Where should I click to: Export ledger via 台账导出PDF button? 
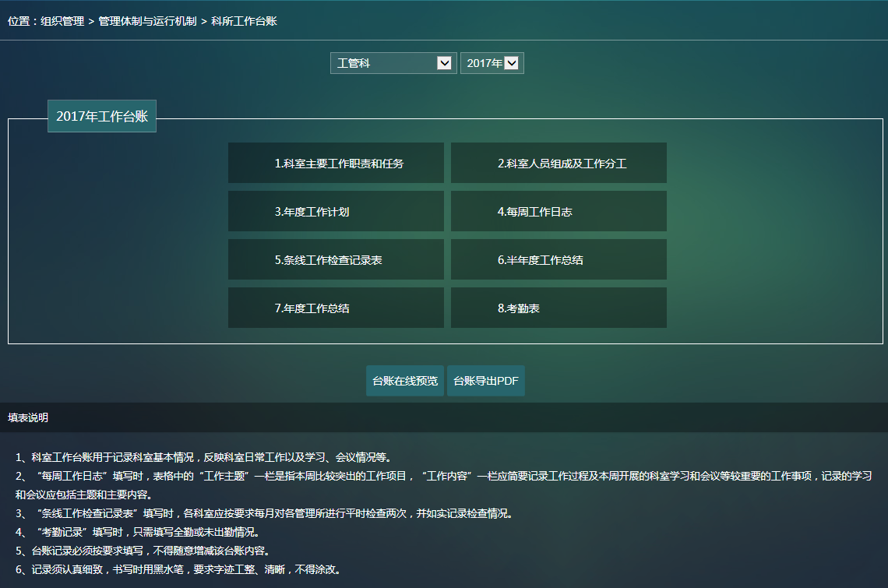coord(486,381)
